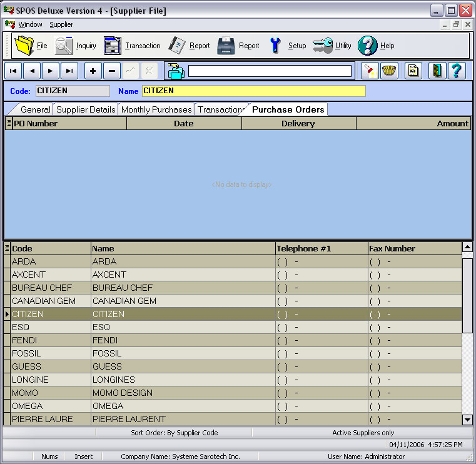Go to the previous supplier record
The image size is (476, 464).
coord(32,71)
